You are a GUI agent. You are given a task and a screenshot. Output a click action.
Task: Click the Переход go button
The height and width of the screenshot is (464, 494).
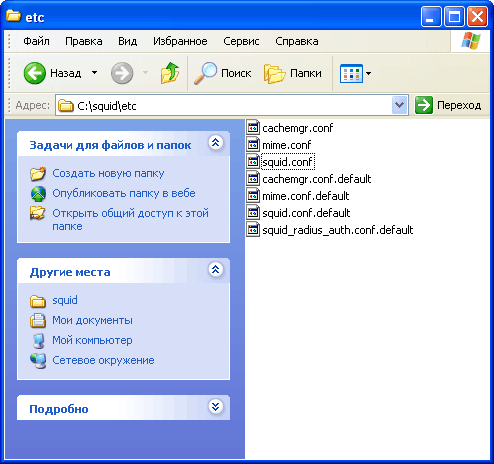(448, 105)
